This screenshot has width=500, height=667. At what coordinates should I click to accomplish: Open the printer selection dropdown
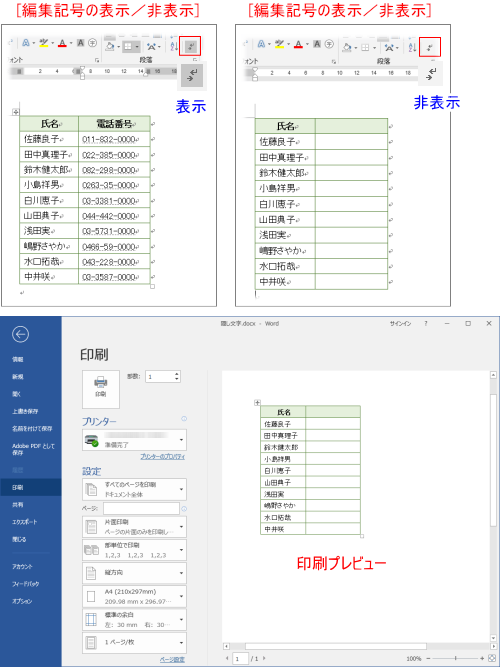click(134, 439)
